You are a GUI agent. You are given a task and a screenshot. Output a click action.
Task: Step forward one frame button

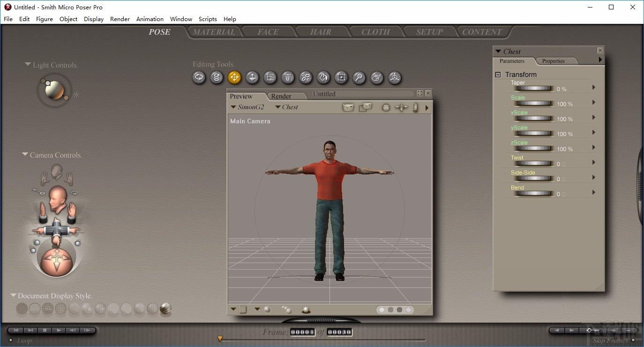coord(87,330)
